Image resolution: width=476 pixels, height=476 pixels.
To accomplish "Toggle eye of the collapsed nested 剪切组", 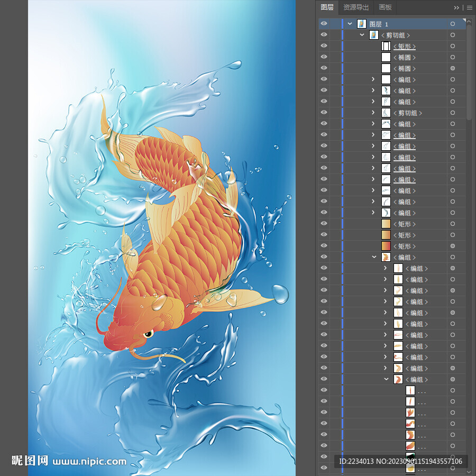I will tap(324, 112).
